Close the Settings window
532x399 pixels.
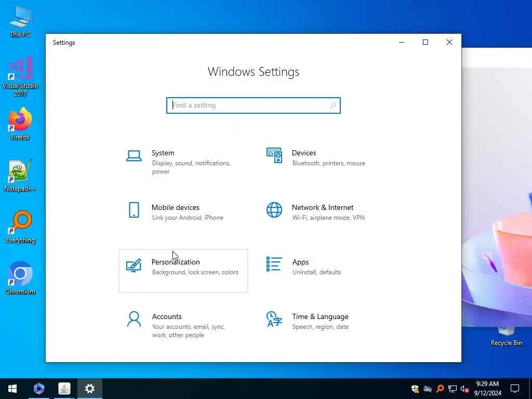click(449, 43)
